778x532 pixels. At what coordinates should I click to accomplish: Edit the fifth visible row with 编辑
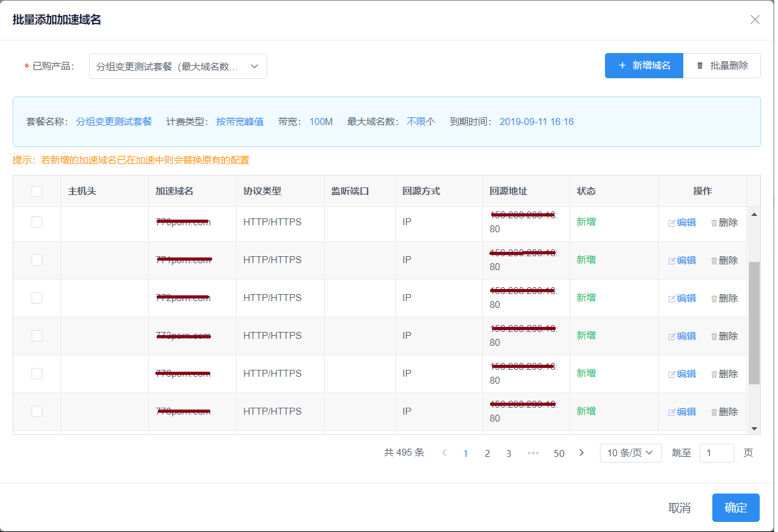[682, 374]
